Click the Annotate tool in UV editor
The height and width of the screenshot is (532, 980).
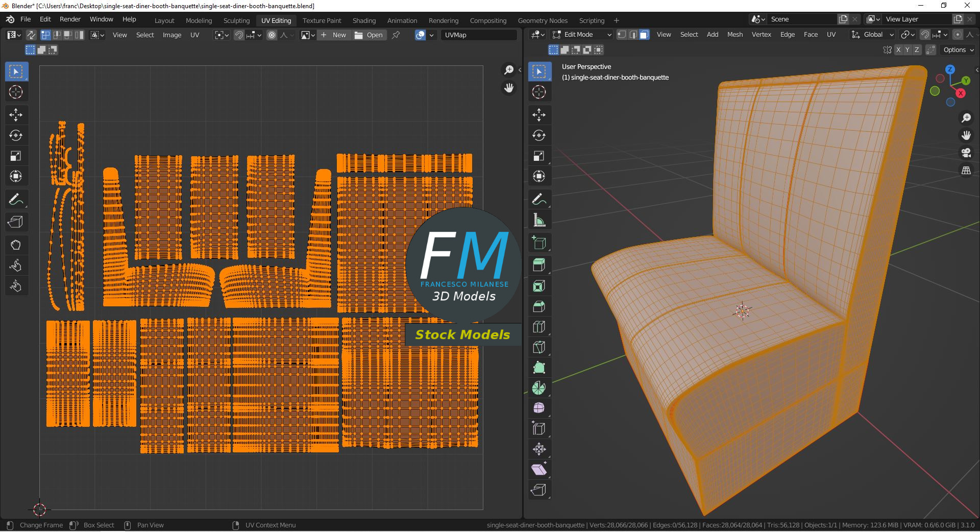tap(16, 199)
